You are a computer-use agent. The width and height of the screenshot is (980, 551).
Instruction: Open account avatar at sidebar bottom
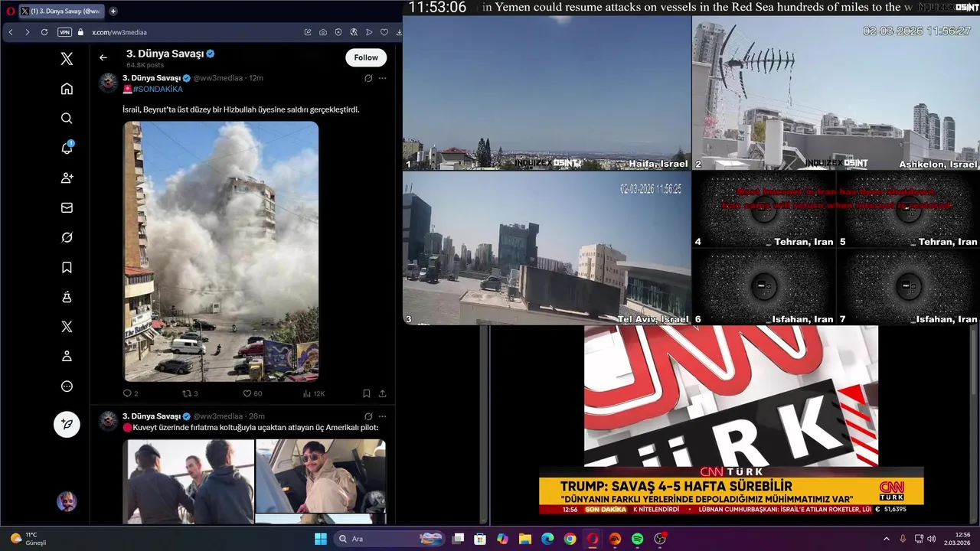pyautogui.click(x=67, y=501)
